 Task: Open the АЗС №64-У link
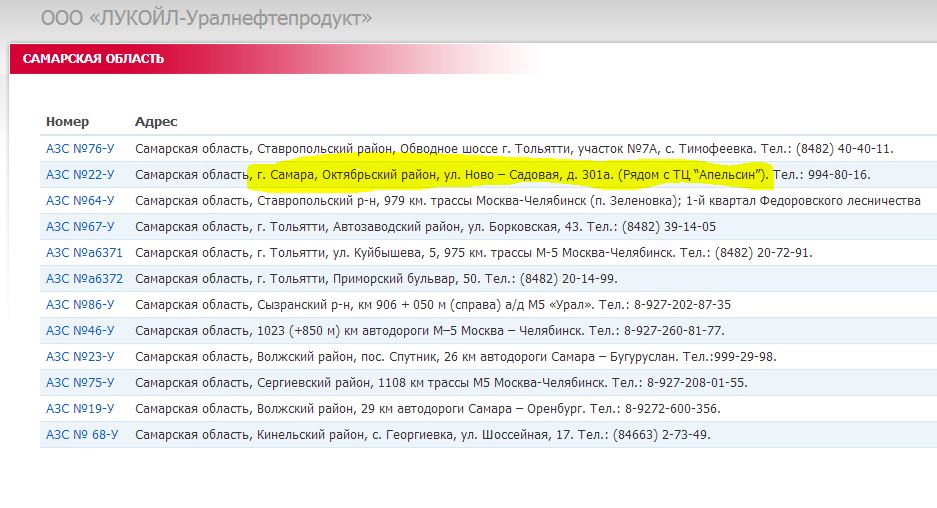pyautogui.click(x=80, y=201)
